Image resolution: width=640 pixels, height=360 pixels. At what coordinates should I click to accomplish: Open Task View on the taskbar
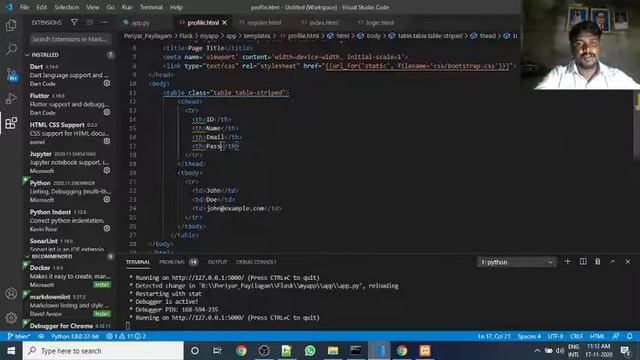pos(217,350)
